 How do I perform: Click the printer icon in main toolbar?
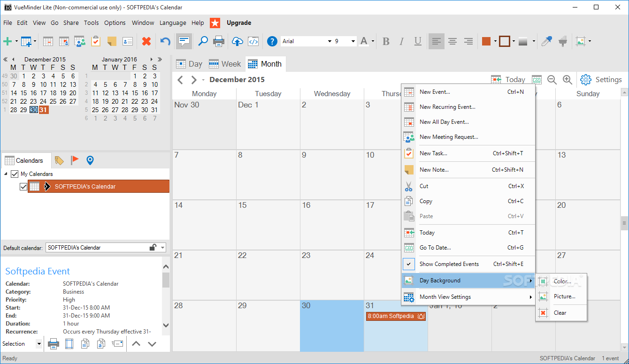click(x=219, y=41)
